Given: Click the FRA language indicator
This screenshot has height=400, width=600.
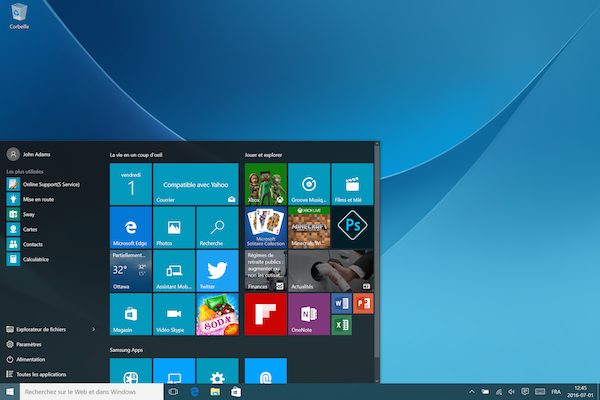Looking at the screenshot, I should point(556,392).
